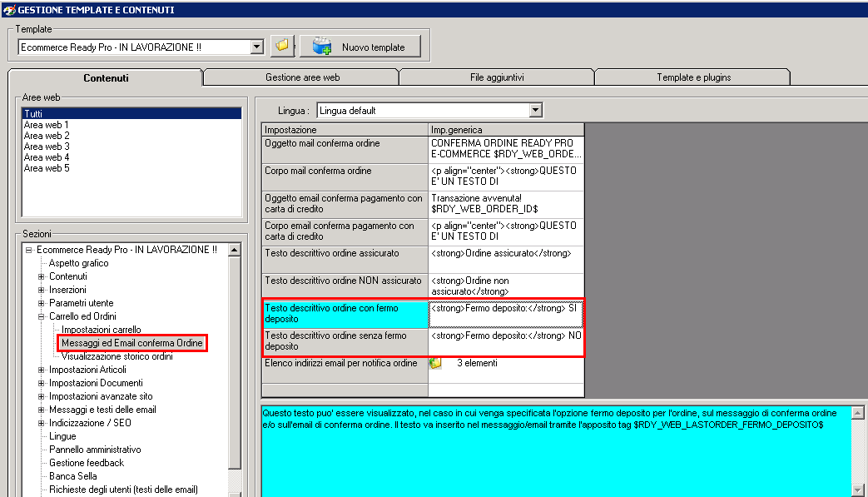Collapse the Carrello ed Ordini node
This screenshot has height=497, width=868.
(x=41, y=316)
